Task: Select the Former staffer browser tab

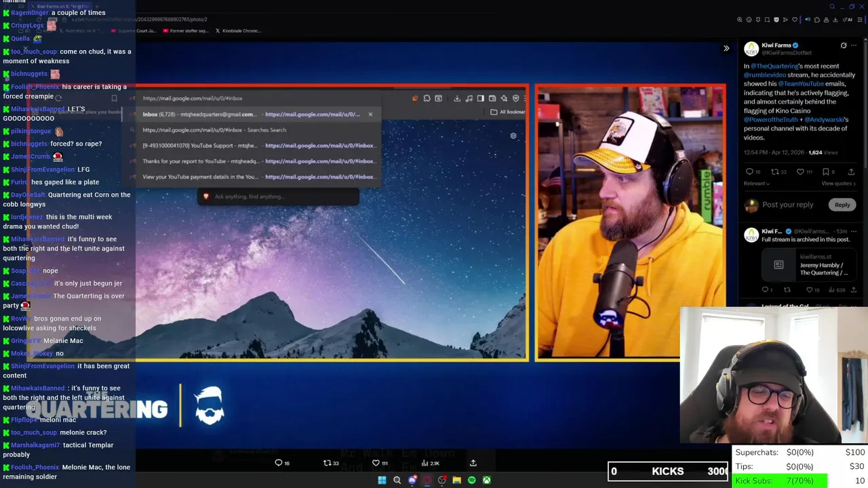Action: [x=185, y=30]
